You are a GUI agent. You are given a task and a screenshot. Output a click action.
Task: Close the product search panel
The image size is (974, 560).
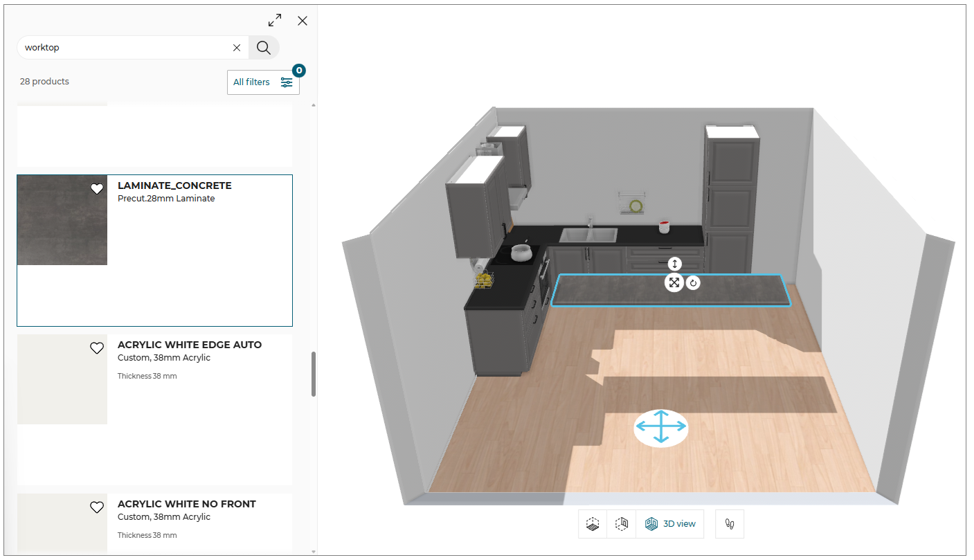click(x=303, y=21)
